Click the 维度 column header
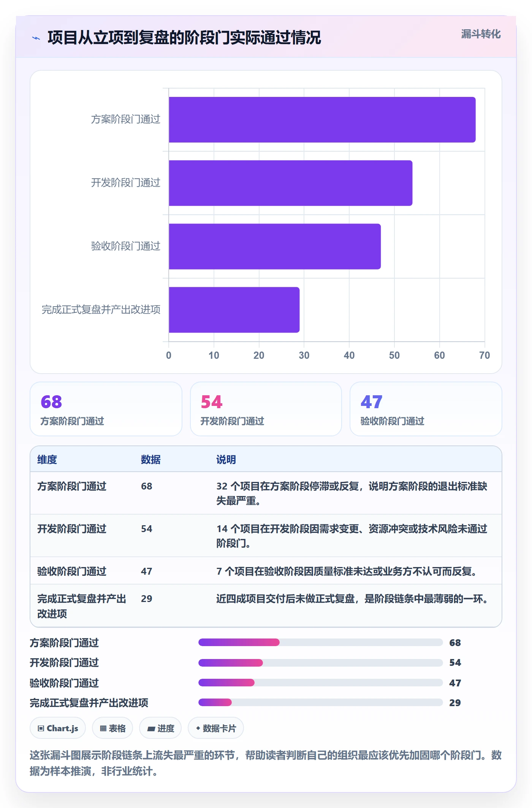Screen dimensions: 532x808 point(47,459)
